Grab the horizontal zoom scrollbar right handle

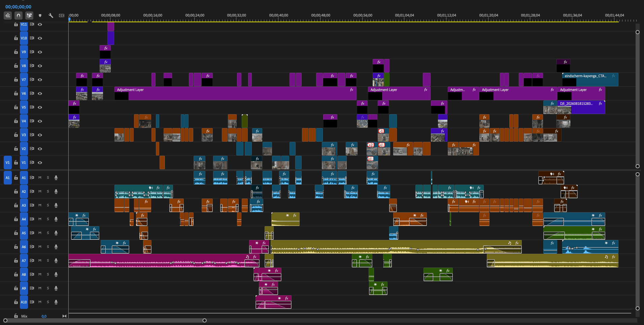click(204, 321)
